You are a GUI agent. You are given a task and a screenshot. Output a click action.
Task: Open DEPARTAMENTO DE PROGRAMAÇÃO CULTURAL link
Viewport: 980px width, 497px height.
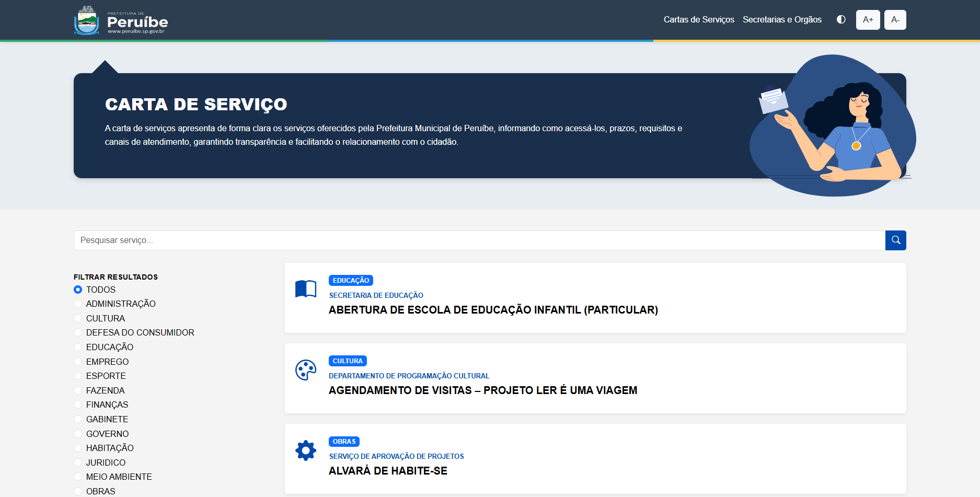[409, 376]
